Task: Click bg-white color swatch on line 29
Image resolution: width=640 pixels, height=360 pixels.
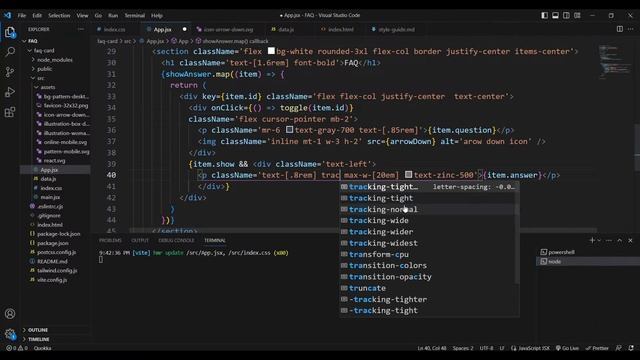Action: 271,51
